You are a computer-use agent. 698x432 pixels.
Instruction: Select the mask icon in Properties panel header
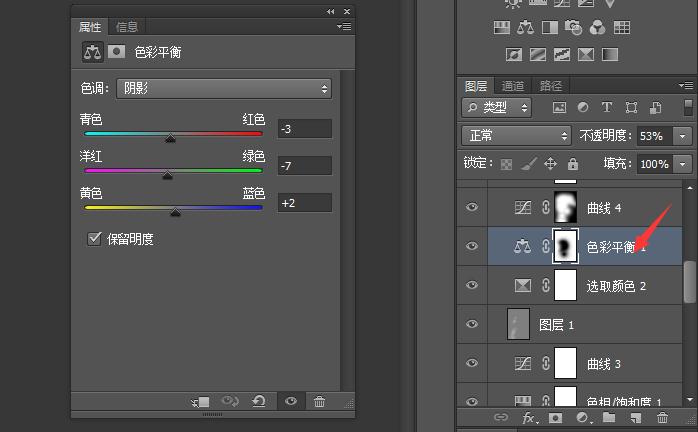[x=116, y=52]
